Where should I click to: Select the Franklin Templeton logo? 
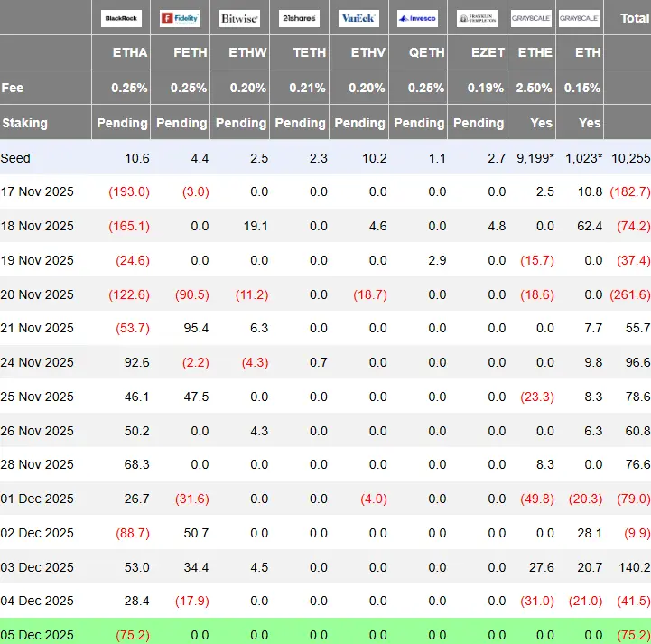coord(477,18)
